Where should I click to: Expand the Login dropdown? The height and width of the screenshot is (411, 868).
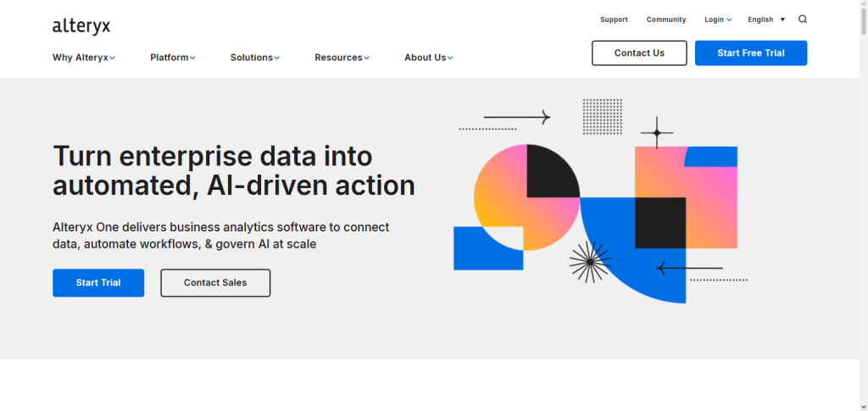pos(718,19)
